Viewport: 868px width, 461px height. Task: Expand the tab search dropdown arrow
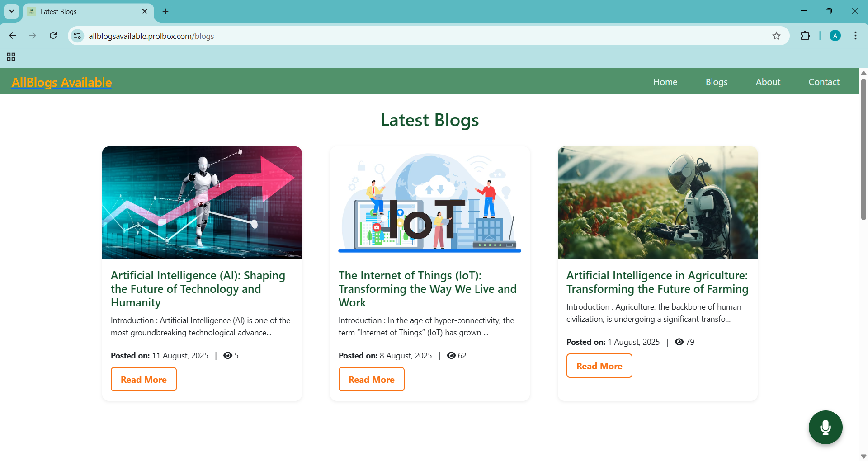[x=12, y=11]
